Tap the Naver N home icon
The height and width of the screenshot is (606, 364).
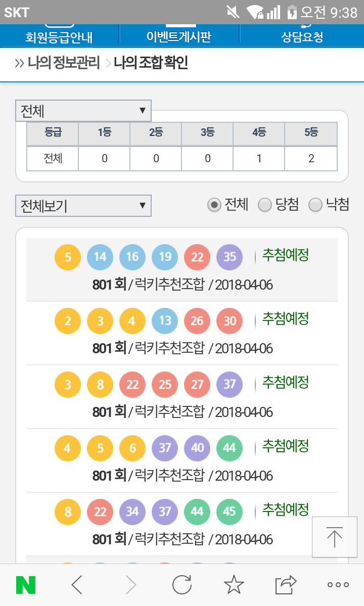point(26,585)
